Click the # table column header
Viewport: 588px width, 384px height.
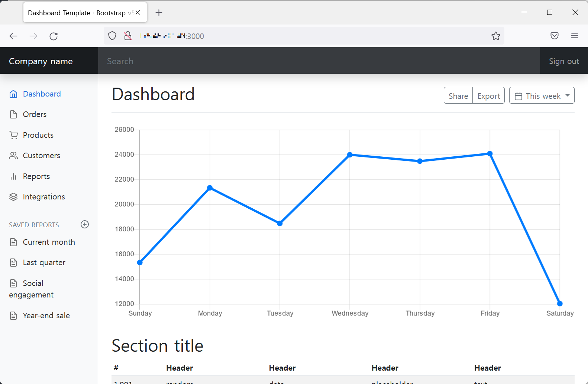pyautogui.click(x=116, y=368)
